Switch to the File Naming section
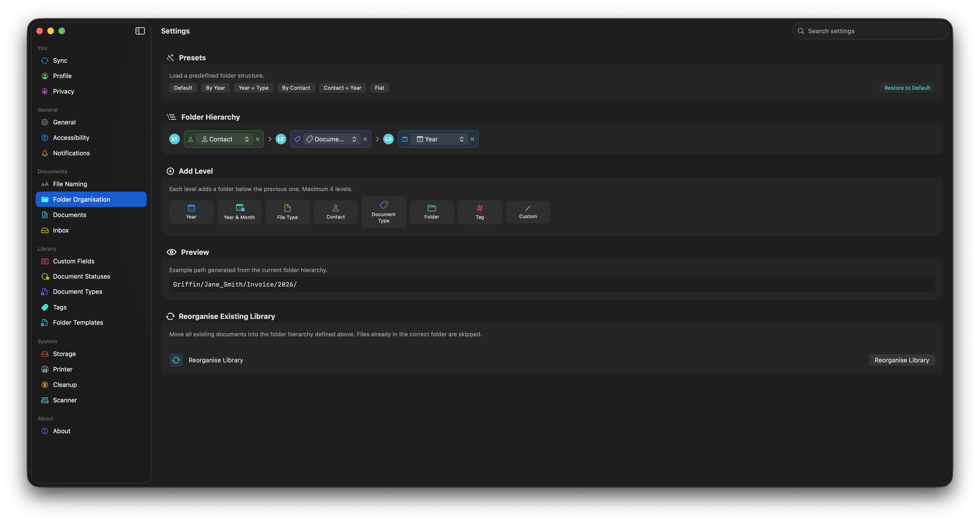 tap(70, 184)
